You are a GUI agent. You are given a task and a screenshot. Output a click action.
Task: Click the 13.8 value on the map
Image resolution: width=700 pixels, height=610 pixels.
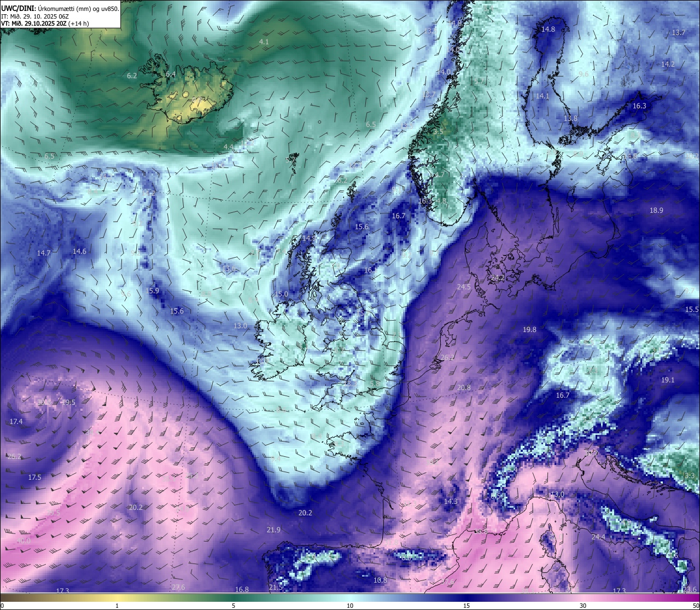[x=570, y=119]
